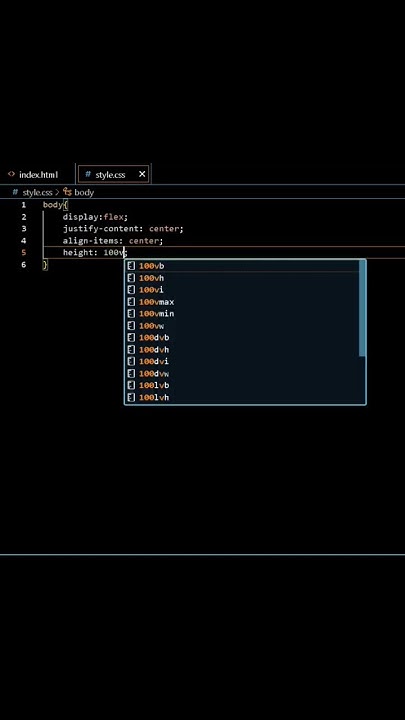405x720 pixels.
Task: Click the justify-content property text
Action: [x=103, y=229]
